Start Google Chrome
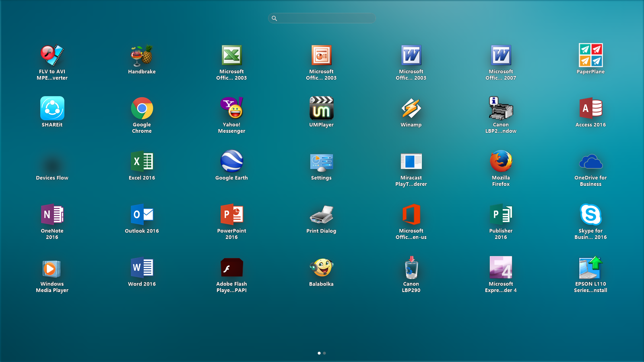 pyautogui.click(x=141, y=109)
